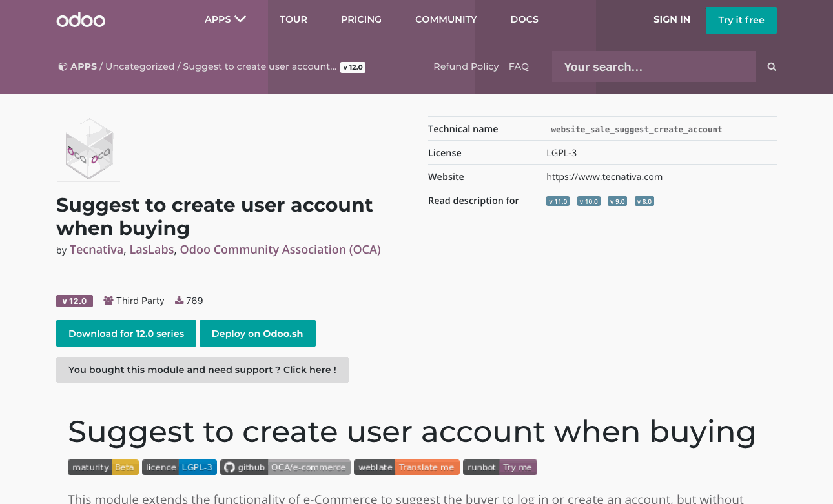Click the maturity Beta badge
The image size is (833, 504).
pos(103,467)
